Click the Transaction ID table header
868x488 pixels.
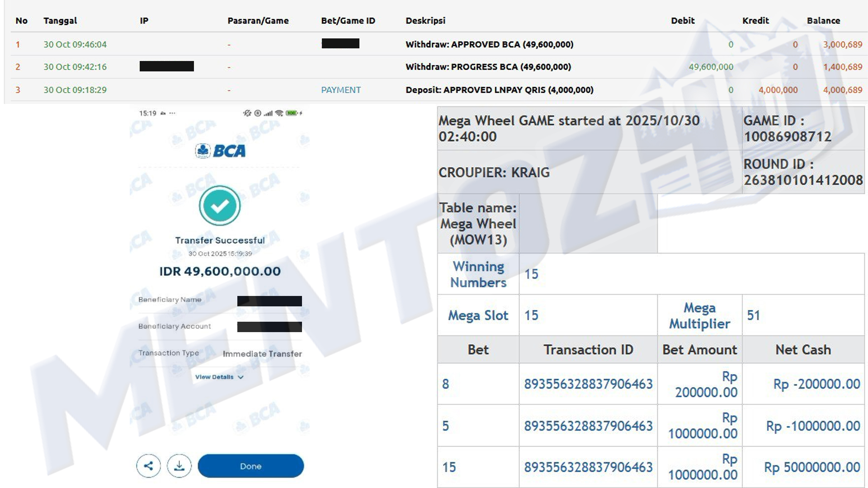pos(588,350)
